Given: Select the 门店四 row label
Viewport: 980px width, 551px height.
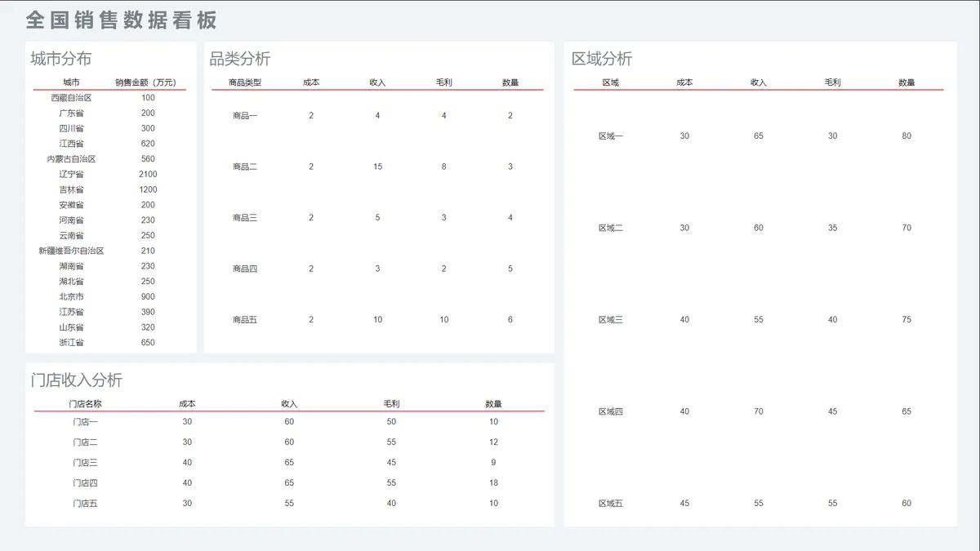Looking at the screenshot, I should 85,483.
